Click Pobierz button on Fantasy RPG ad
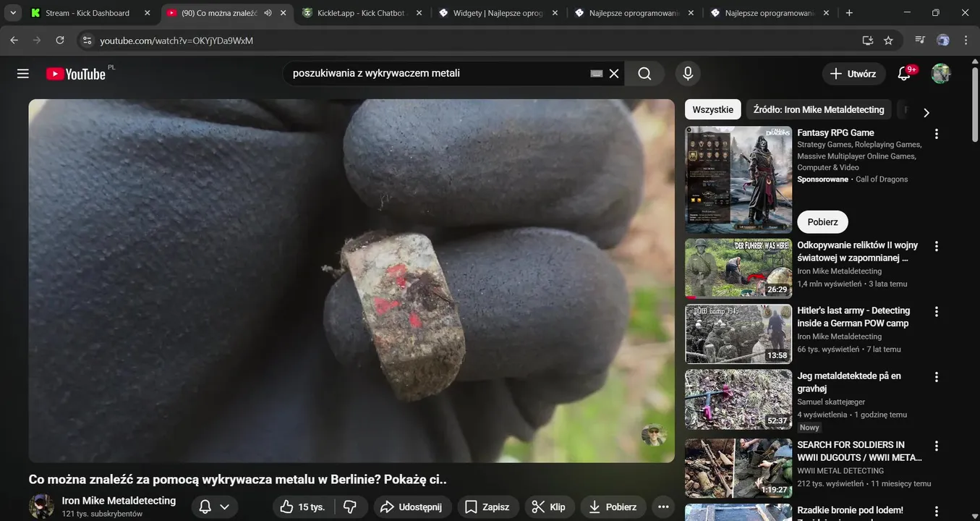 pyautogui.click(x=822, y=221)
